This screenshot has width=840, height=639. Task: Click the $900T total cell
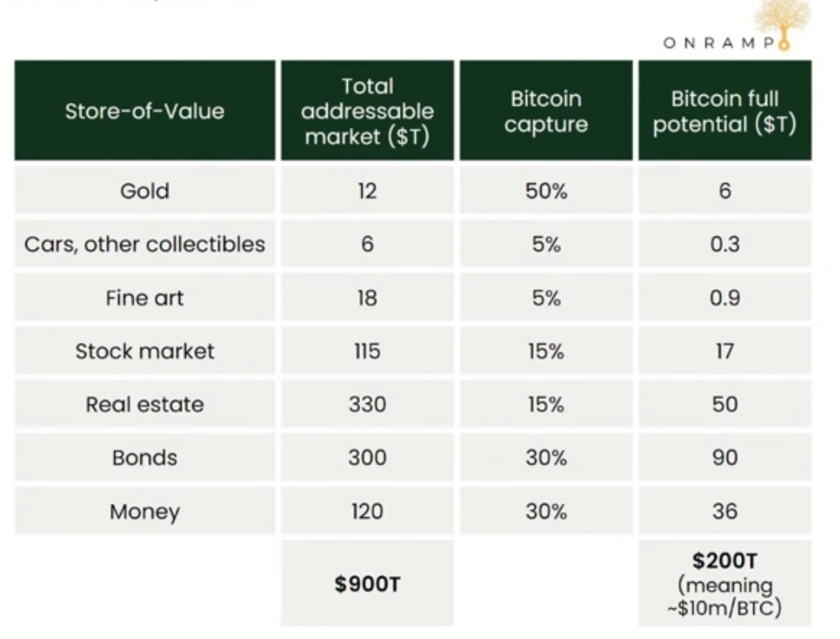pos(367,584)
